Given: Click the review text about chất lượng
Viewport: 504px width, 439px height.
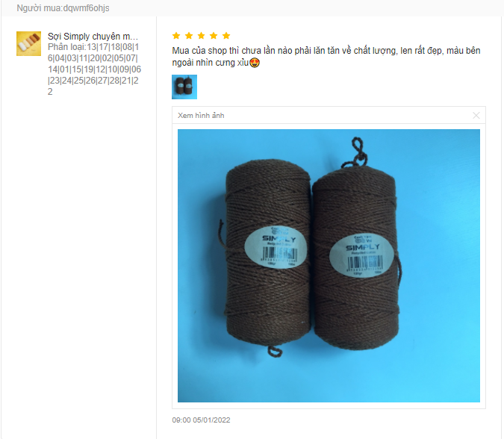Looking at the screenshot, I should click(326, 56).
